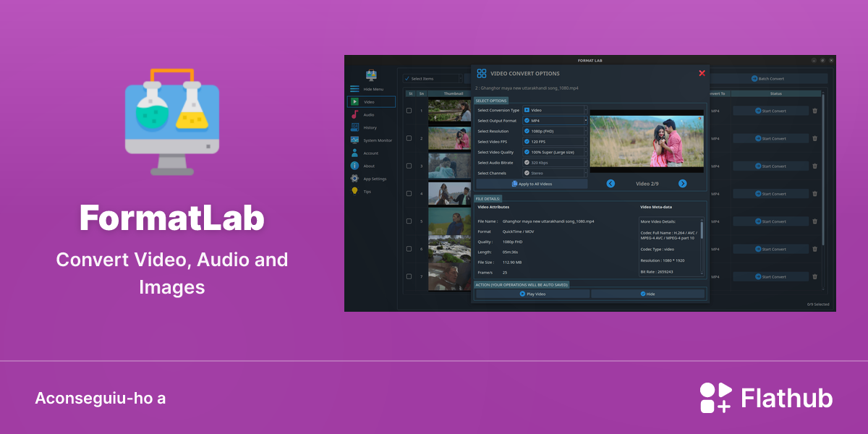Open the Select Video Quality dropdown
Screen dimensions: 868x434
point(556,152)
